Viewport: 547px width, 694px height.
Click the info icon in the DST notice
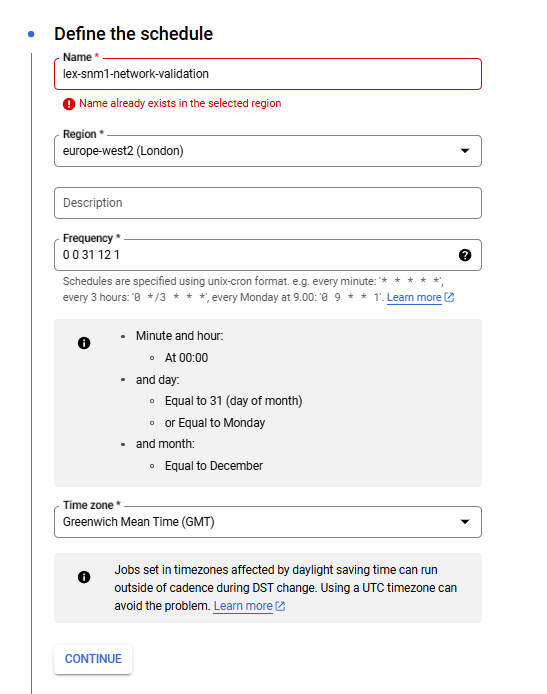pos(84,577)
